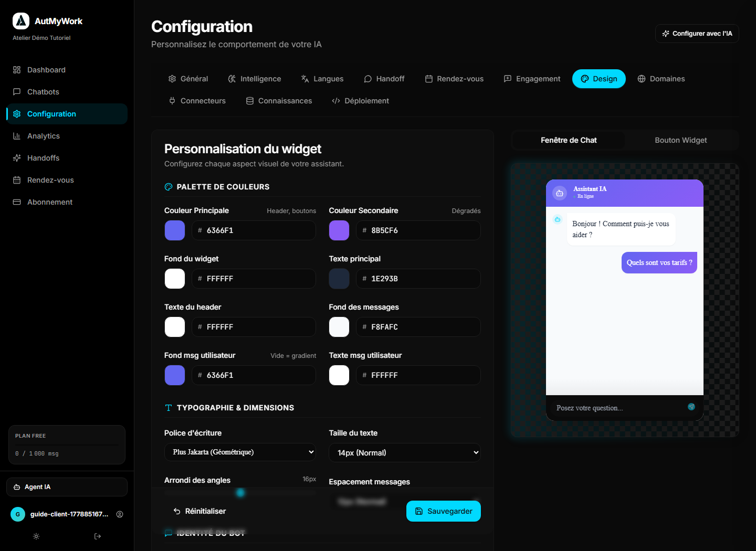Viewport: 756px width, 551px height.
Task: Select the Intelligence tab
Action: 255,79
